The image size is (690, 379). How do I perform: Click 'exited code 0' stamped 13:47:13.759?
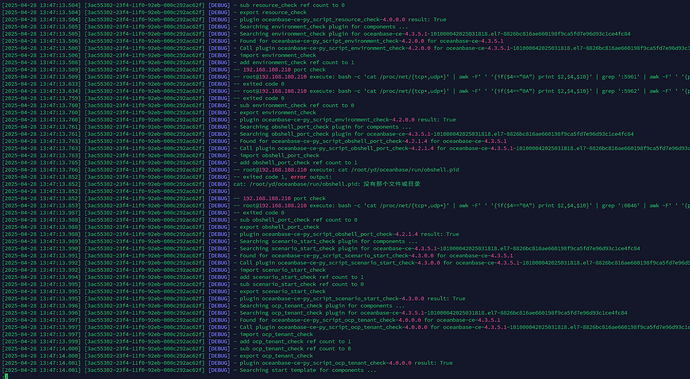(x=259, y=98)
